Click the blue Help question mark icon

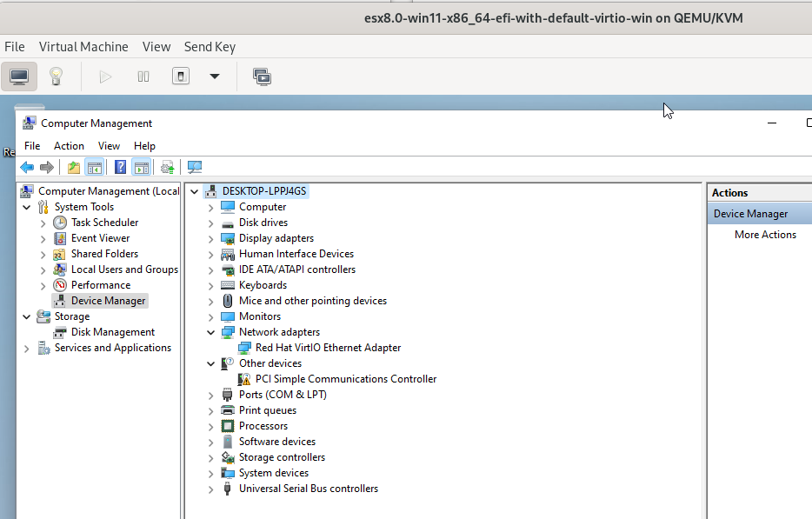[x=120, y=167]
